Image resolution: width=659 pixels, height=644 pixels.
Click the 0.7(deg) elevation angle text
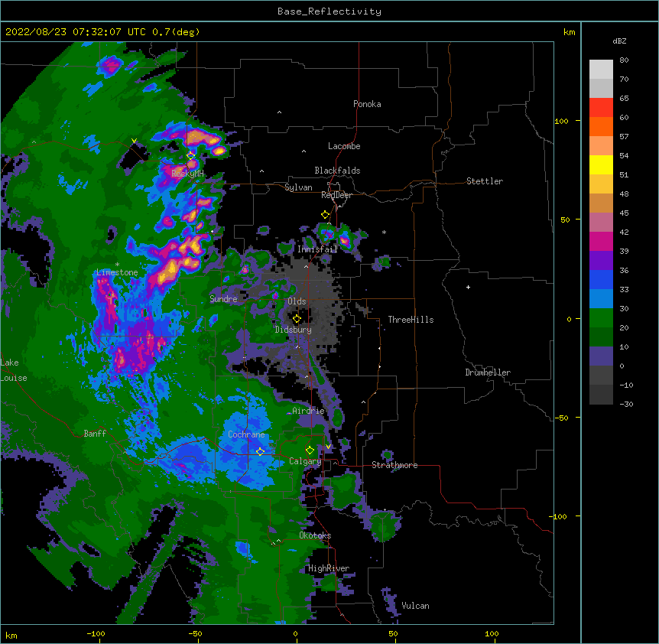pos(176,32)
